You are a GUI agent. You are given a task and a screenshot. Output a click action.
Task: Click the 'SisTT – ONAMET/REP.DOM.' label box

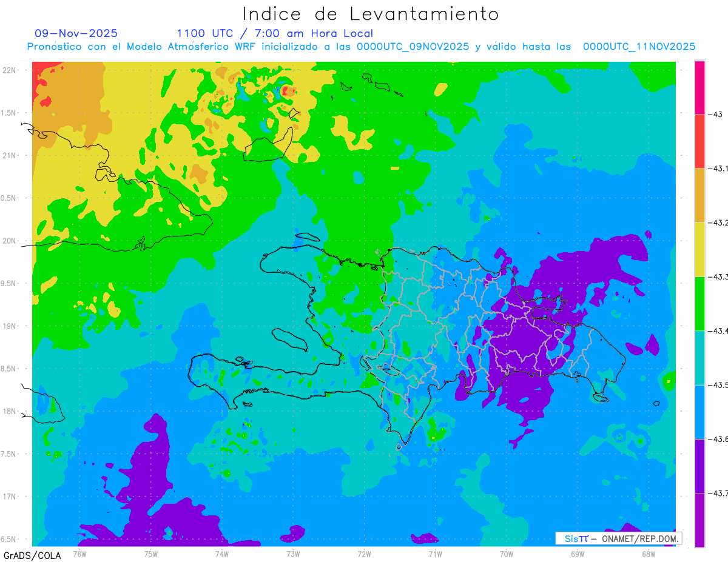[619, 538]
